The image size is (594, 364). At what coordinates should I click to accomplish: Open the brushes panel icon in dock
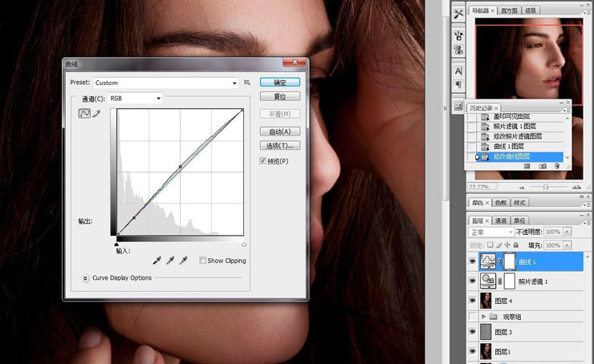(x=458, y=36)
